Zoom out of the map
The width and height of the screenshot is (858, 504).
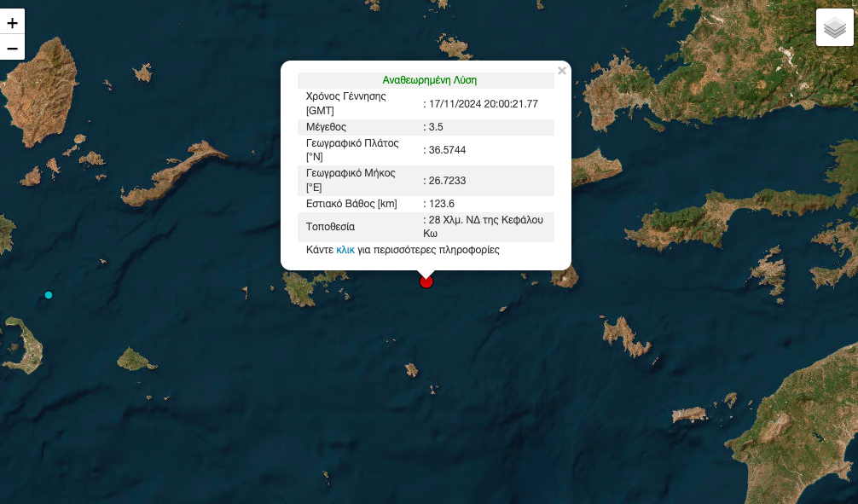(12, 48)
